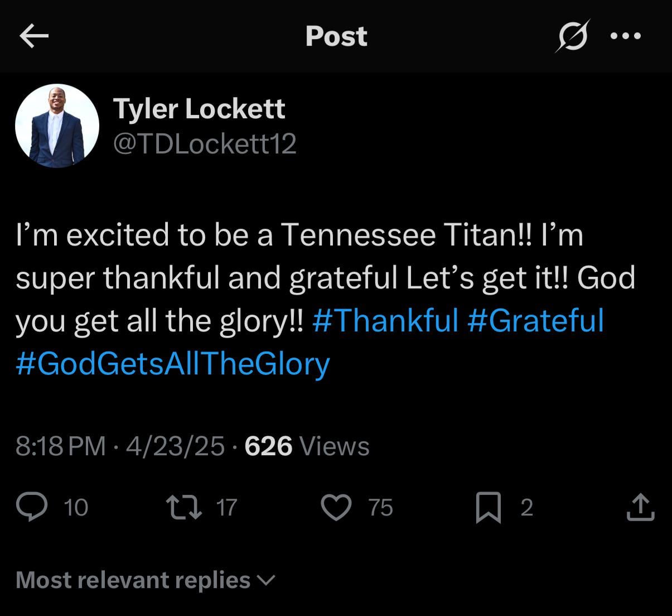Share the post via upload icon
The image size is (672, 616).
[640, 508]
